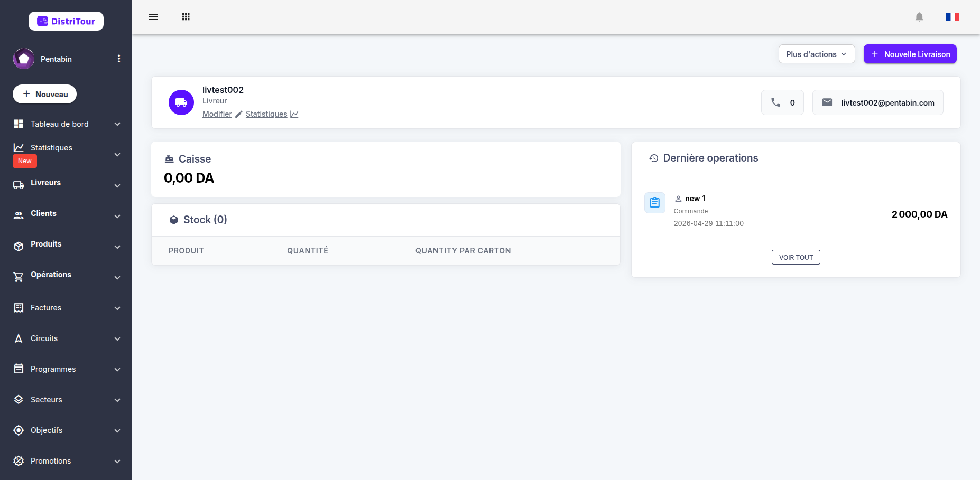980x480 pixels.
Task: Click the Livreurs truck icon in sidebar
Action: (x=19, y=185)
